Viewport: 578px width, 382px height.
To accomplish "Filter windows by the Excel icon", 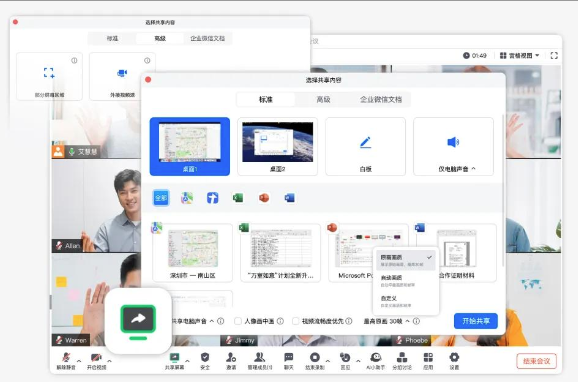I will [x=238, y=198].
